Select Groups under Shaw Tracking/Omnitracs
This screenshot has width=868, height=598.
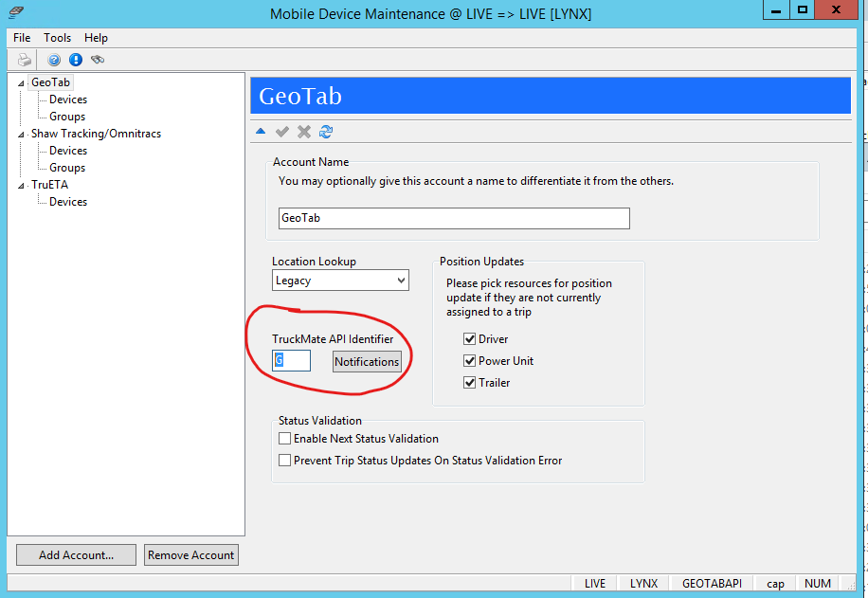(x=67, y=168)
